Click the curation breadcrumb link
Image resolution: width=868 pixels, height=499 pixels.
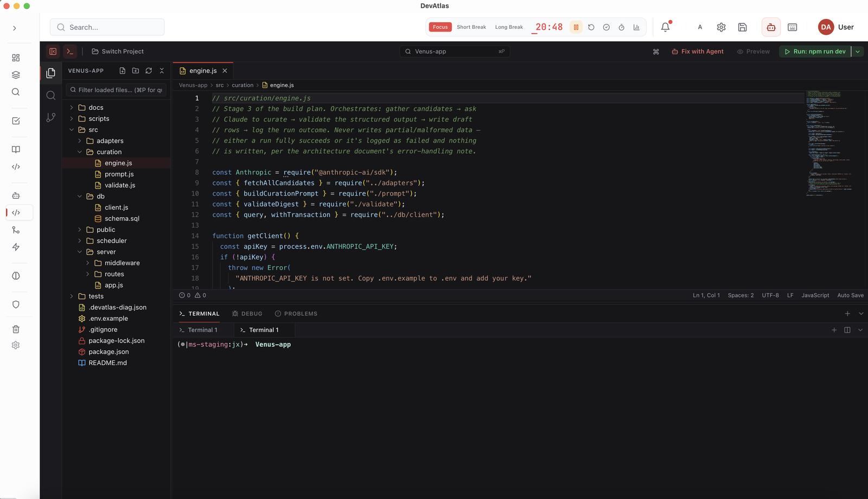pos(242,85)
